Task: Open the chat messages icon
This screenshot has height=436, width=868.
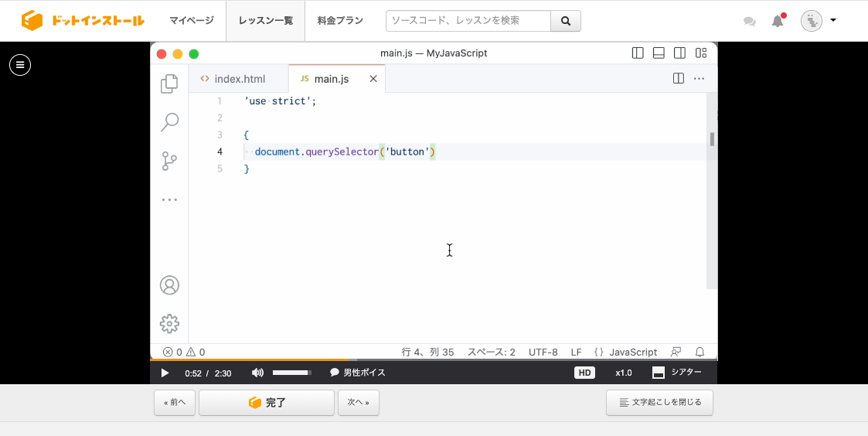Action: 749,22
